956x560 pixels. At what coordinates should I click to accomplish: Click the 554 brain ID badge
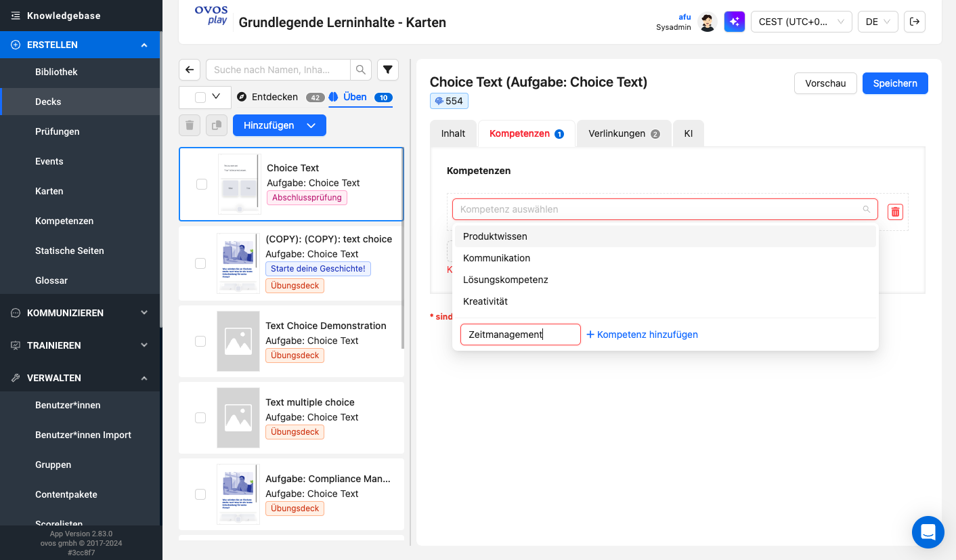pyautogui.click(x=449, y=101)
